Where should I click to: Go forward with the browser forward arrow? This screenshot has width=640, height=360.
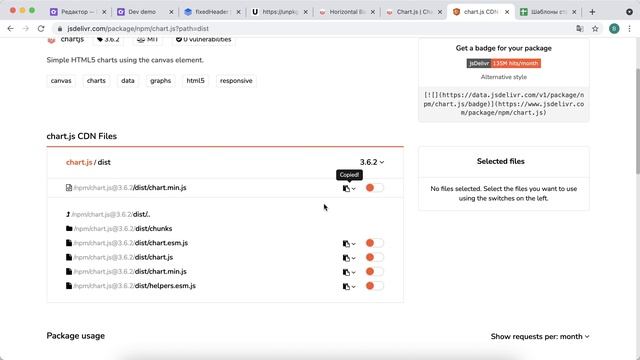[26, 29]
